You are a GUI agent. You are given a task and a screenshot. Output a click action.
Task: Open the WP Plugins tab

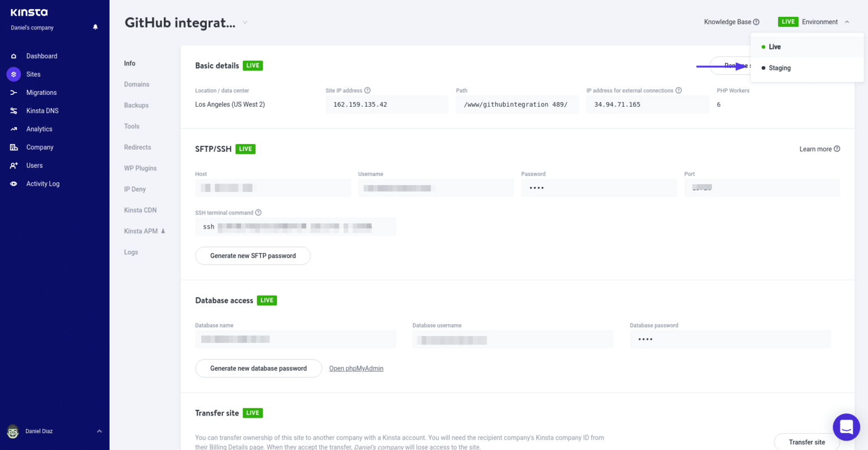pyautogui.click(x=140, y=168)
